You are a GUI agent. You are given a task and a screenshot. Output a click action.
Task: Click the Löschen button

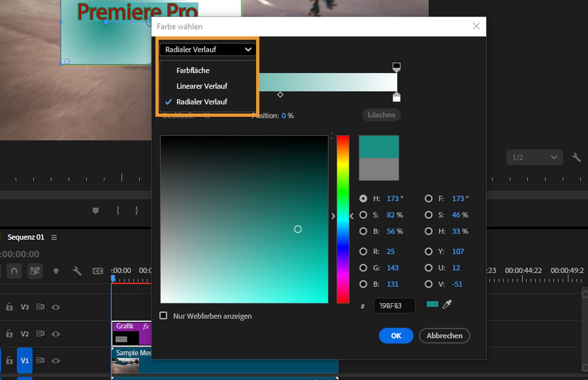381,115
